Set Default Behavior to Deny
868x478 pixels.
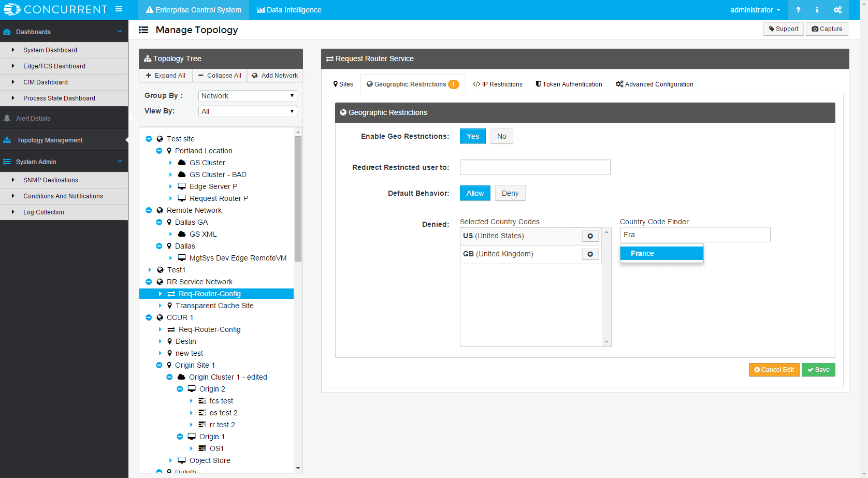(510, 193)
